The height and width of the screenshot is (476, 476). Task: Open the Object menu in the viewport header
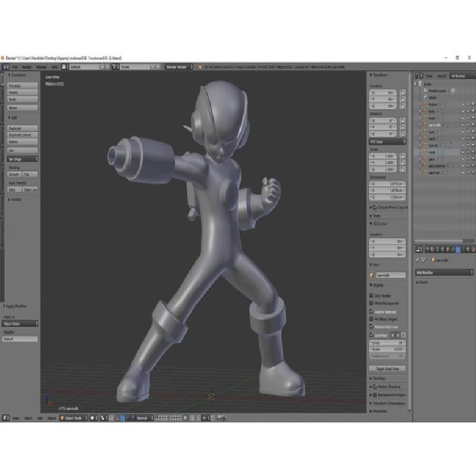52,418
